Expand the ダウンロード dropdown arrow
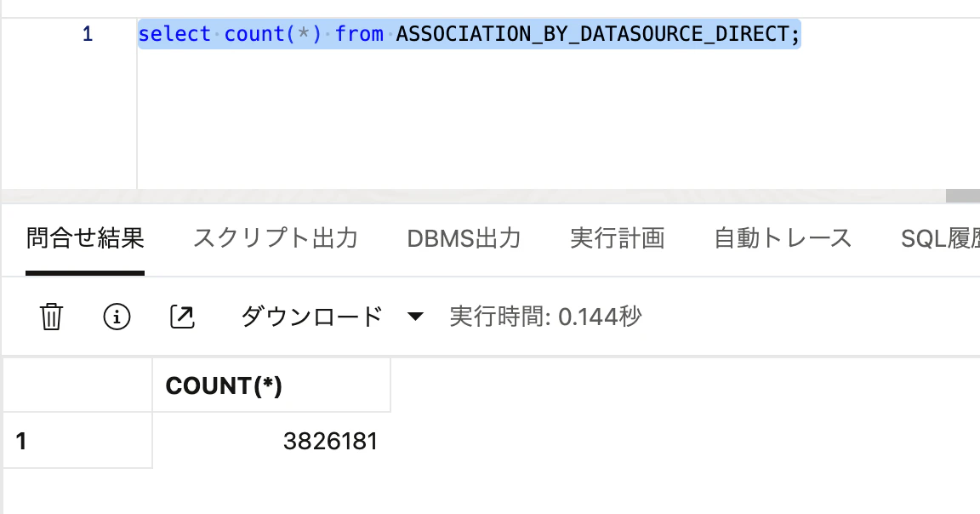 tap(415, 317)
